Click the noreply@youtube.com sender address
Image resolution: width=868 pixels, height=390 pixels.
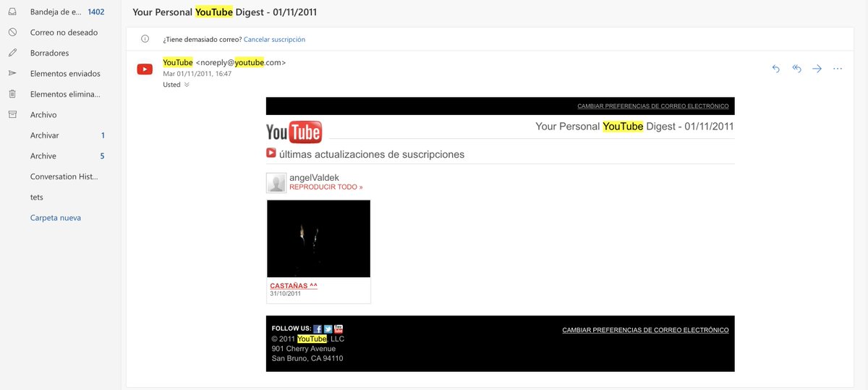(x=241, y=62)
